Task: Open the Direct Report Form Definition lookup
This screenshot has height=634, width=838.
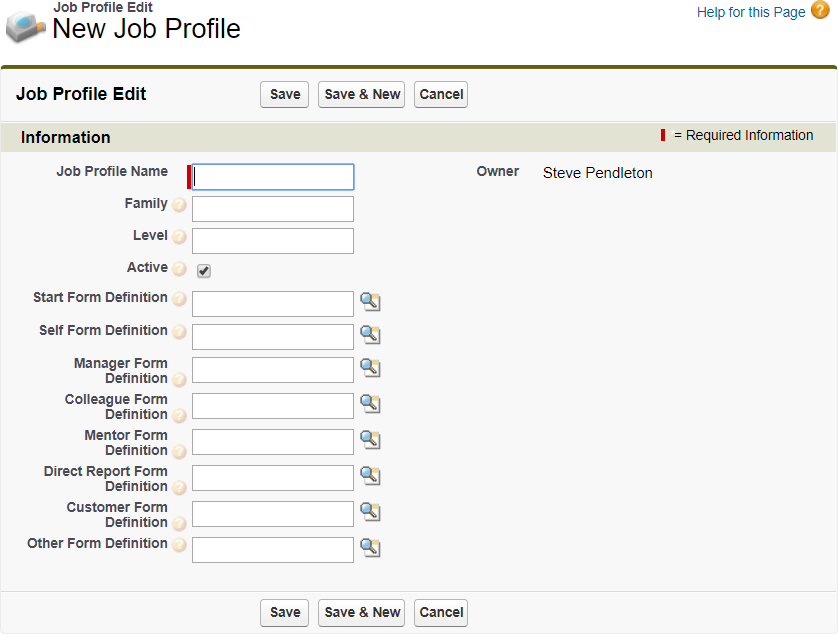Action: coord(370,476)
